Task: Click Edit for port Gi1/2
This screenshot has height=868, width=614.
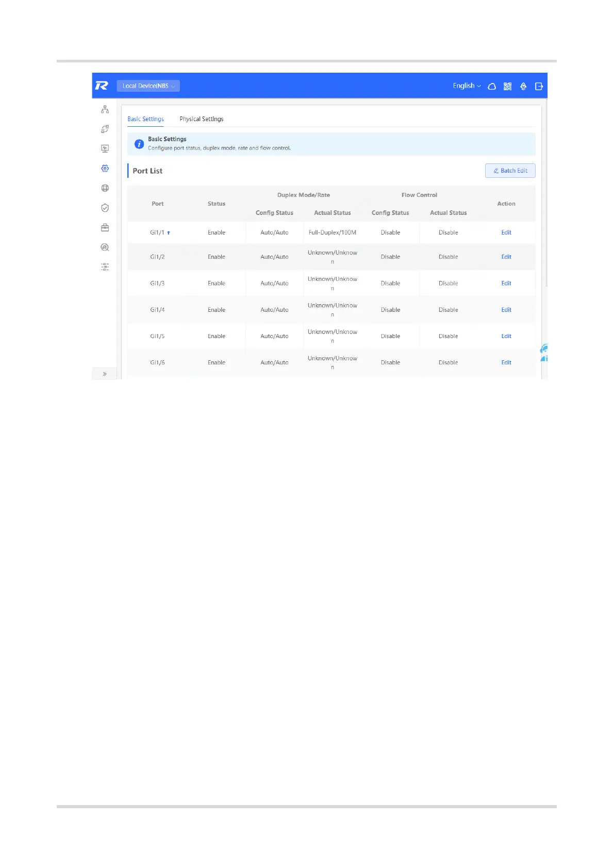Action: (x=506, y=257)
